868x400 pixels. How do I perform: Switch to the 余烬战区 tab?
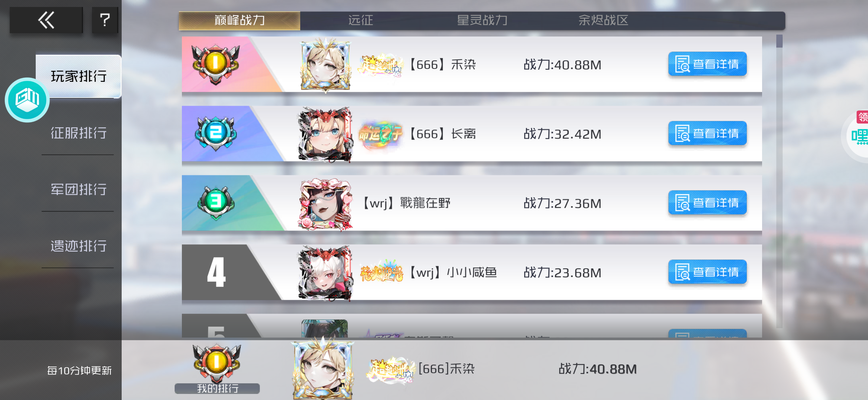click(x=603, y=21)
